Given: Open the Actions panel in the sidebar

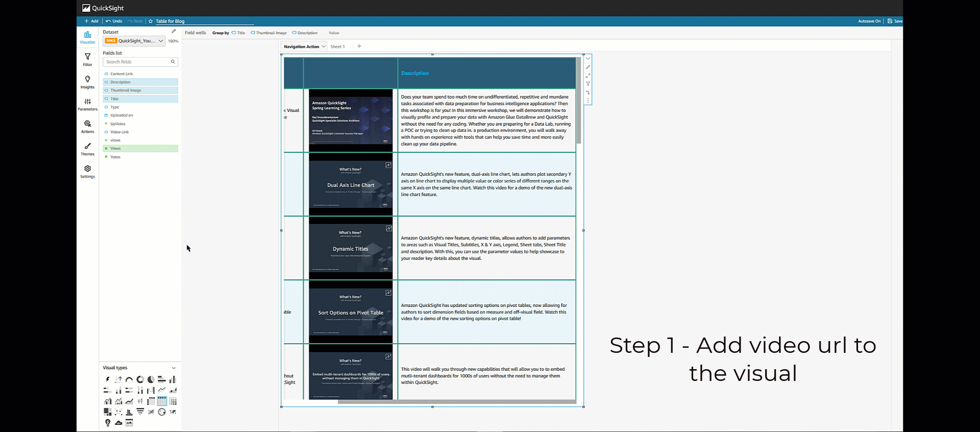Looking at the screenshot, I should [x=87, y=127].
